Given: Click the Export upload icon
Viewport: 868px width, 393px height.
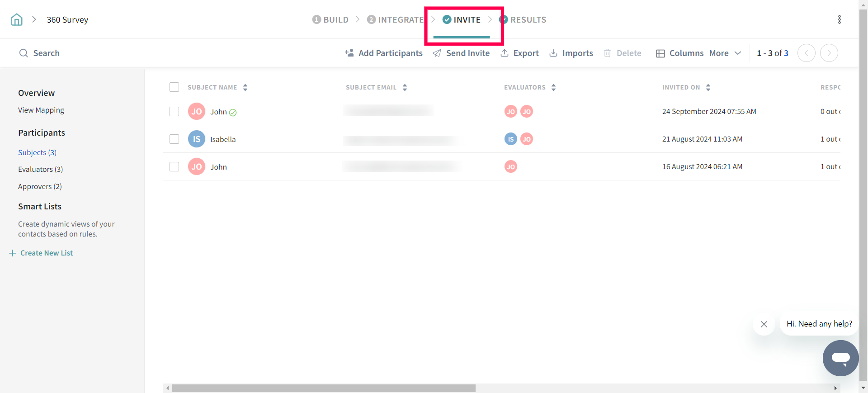Looking at the screenshot, I should coord(505,53).
